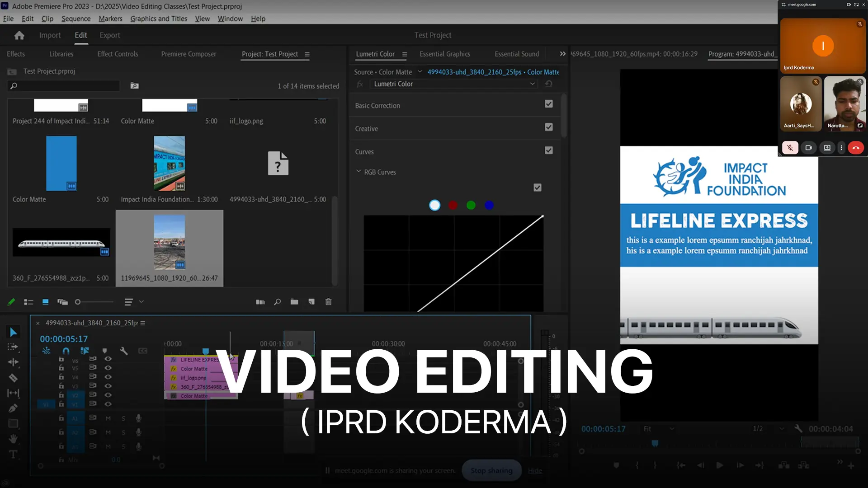This screenshot has width=868, height=488.
Task: Toggle V1 track visibility eye
Action: pos(108,404)
